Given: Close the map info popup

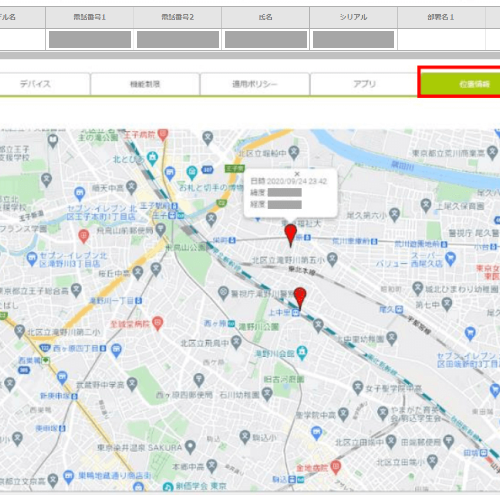Looking at the screenshot, I should 297,174.
